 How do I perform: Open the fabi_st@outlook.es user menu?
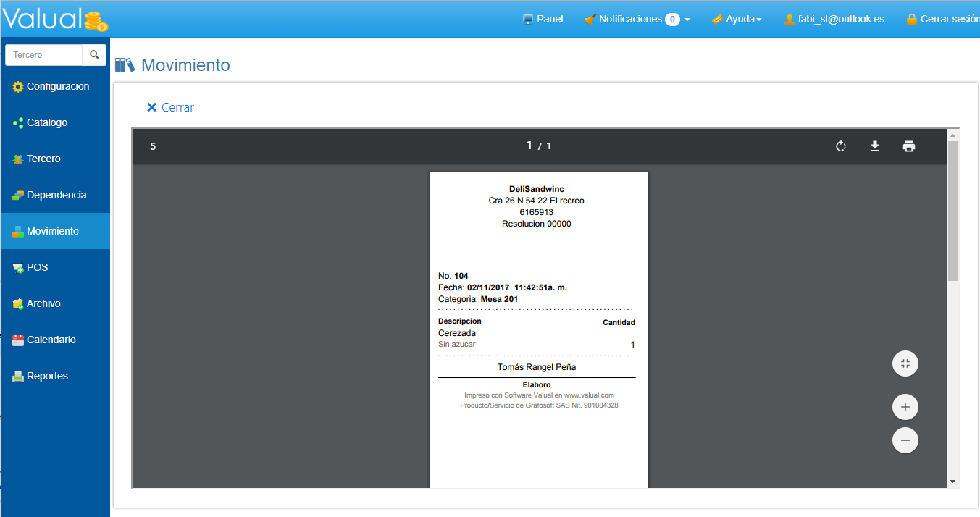(834, 20)
